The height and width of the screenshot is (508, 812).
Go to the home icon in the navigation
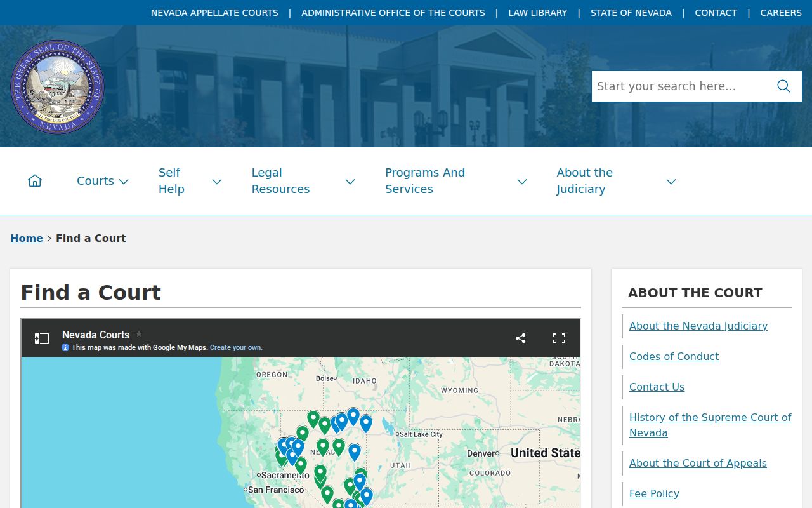click(x=35, y=181)
